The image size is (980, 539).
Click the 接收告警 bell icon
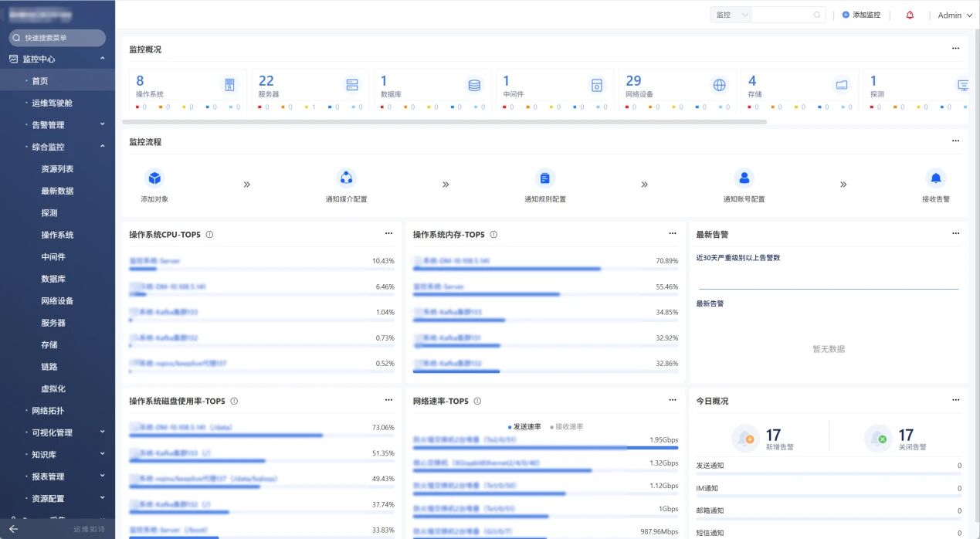(935, 178)
